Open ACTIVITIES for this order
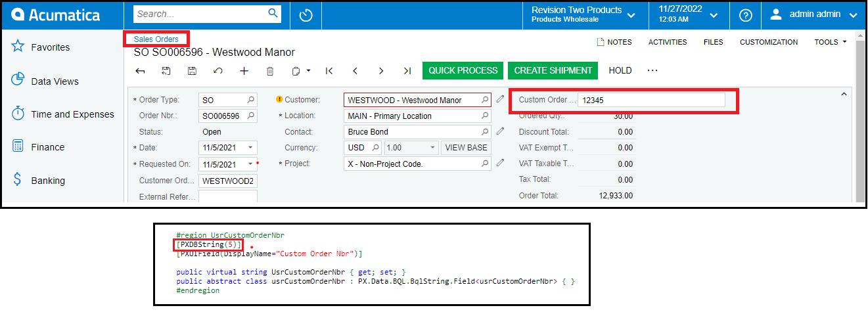 668,42
